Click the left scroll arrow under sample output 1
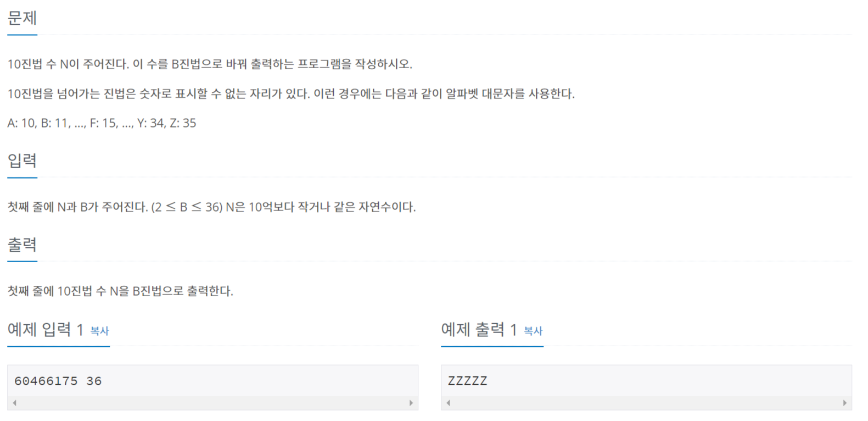 click(x=448, y=403)
